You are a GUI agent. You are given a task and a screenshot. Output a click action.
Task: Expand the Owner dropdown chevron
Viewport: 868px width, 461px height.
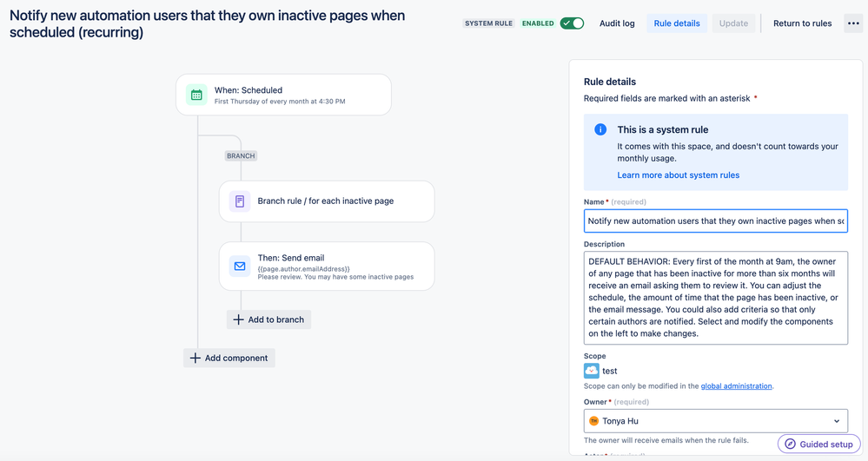coord(837,421)
